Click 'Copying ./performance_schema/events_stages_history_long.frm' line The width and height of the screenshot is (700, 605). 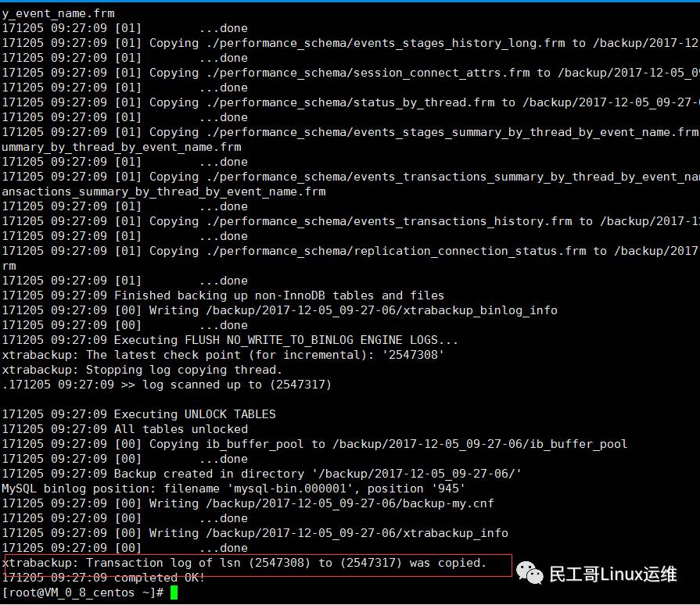coord(350,43)
